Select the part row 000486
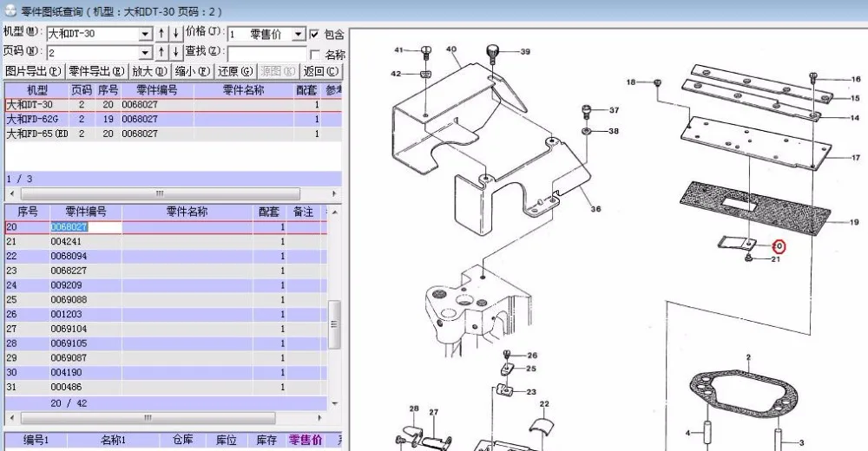 166,387
